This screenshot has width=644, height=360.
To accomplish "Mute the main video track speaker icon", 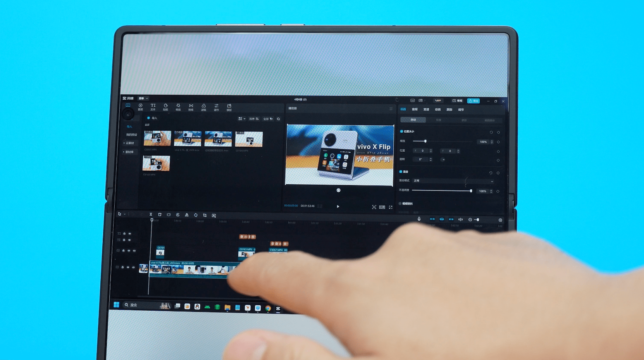I will [x=134, y=267].
